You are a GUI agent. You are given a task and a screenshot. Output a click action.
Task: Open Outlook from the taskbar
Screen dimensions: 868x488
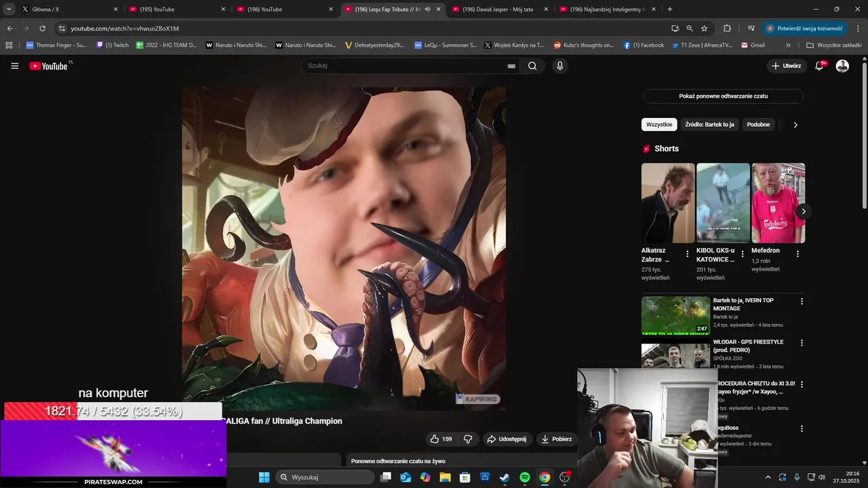pyautogui.click(x=406, y=477)
